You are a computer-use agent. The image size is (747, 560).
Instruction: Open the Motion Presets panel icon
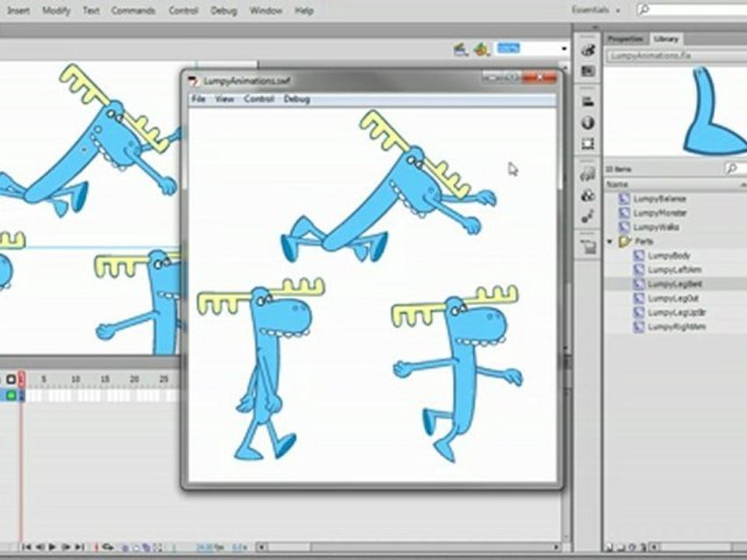[x=588, y=217]
